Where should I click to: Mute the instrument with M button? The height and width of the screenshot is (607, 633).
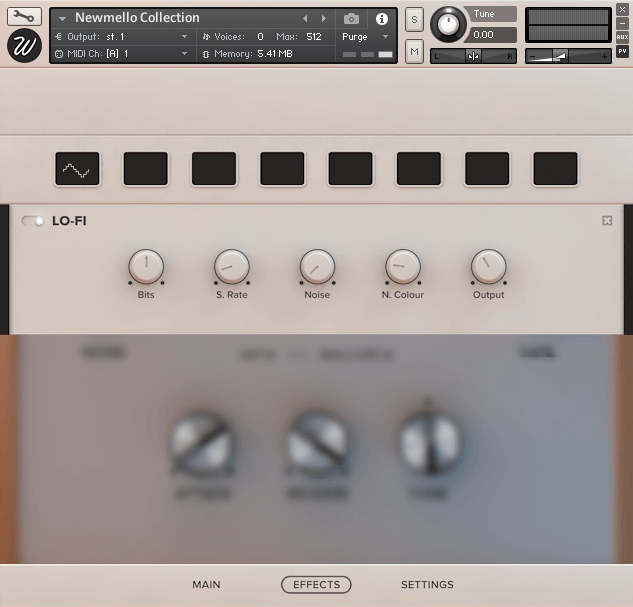pos(414,51)
